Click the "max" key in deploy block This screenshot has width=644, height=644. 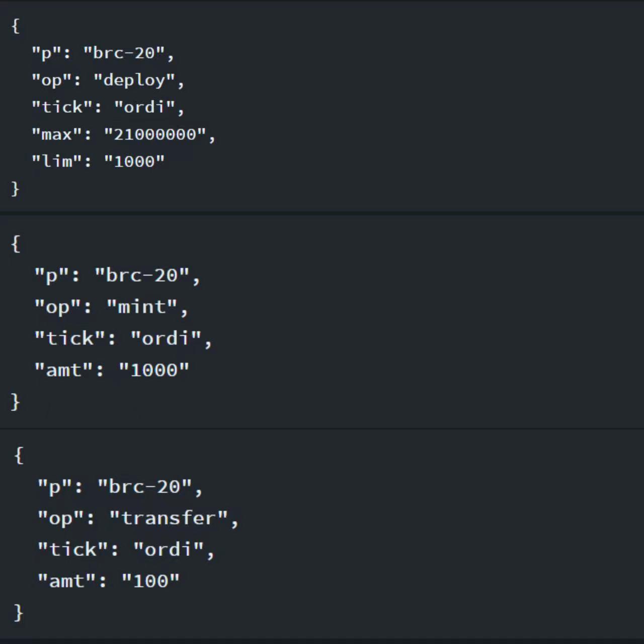pyautogui.click(x=57, y=134)
